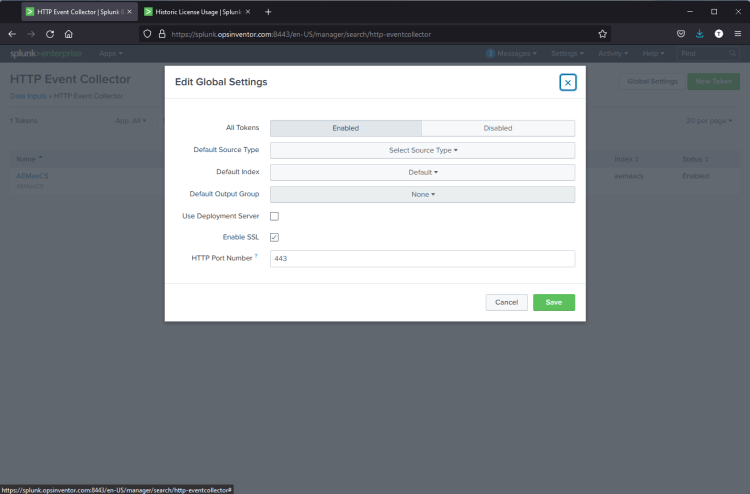Bookmark this page with the star
This screenshot has height=494, width=750.
[x=602, y=34]
